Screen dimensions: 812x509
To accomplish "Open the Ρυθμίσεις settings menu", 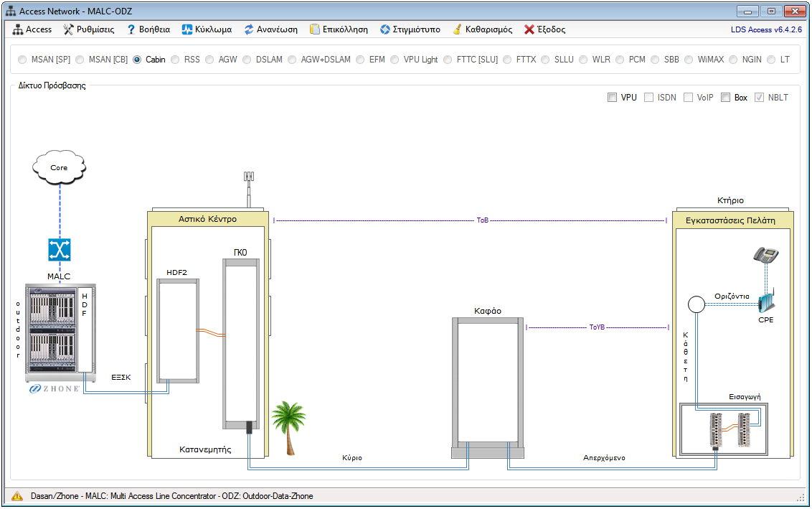I will (89, 29).
